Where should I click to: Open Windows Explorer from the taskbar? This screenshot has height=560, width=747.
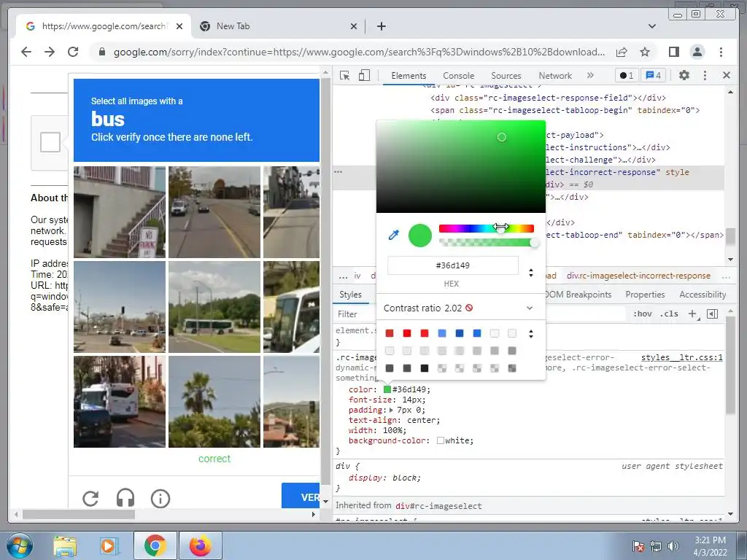coord(65,545)
